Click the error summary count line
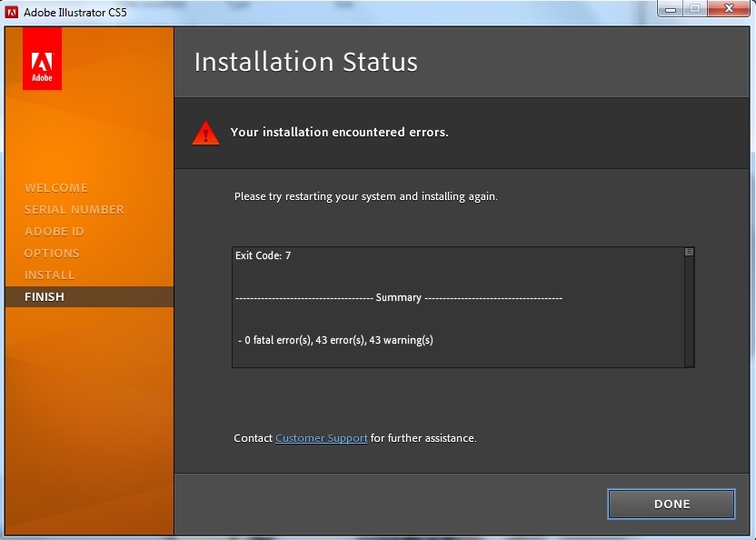Screen dimensions: 756x540 (x=335, y=340)
